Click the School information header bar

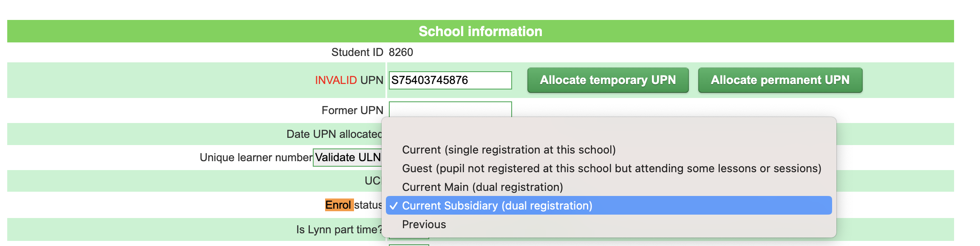[480, 31]
